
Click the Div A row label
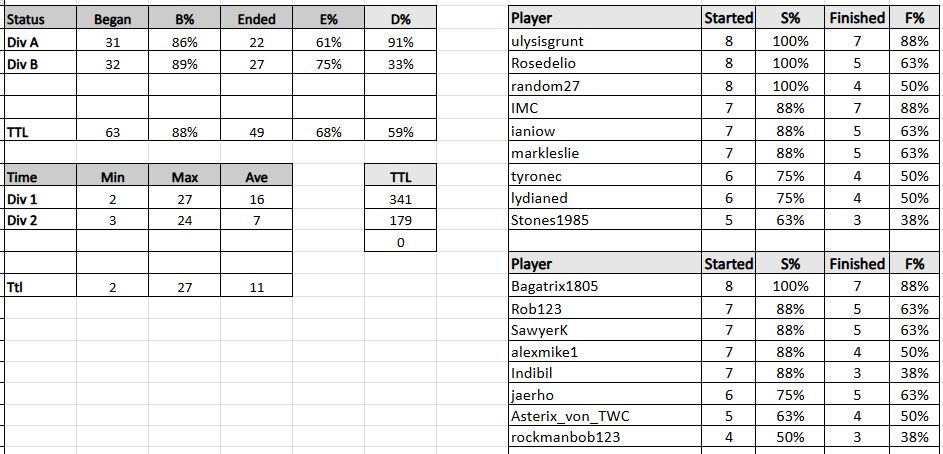tap(40, 41)
